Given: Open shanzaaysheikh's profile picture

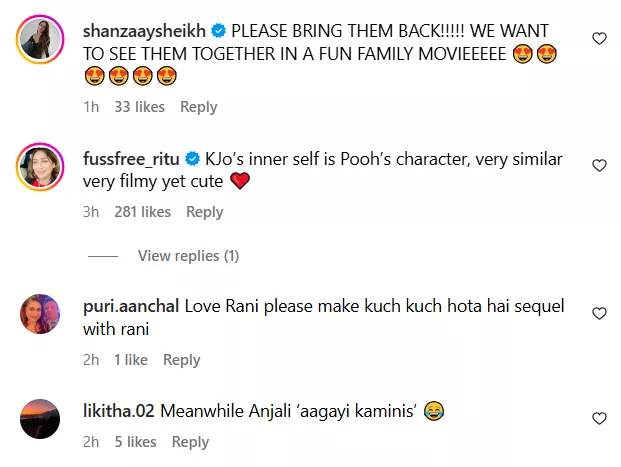Looking at the screenshot, I should click(41, 43).
